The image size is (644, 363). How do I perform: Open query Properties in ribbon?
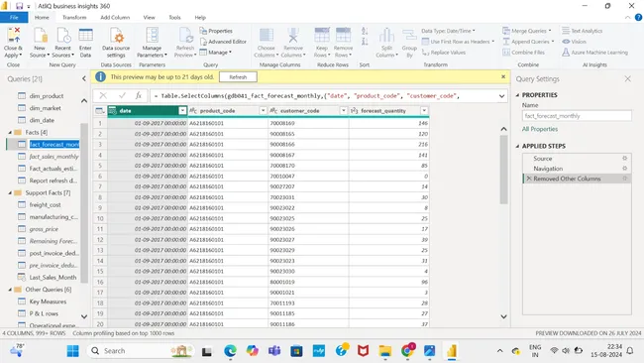click(x=216, y=31)
